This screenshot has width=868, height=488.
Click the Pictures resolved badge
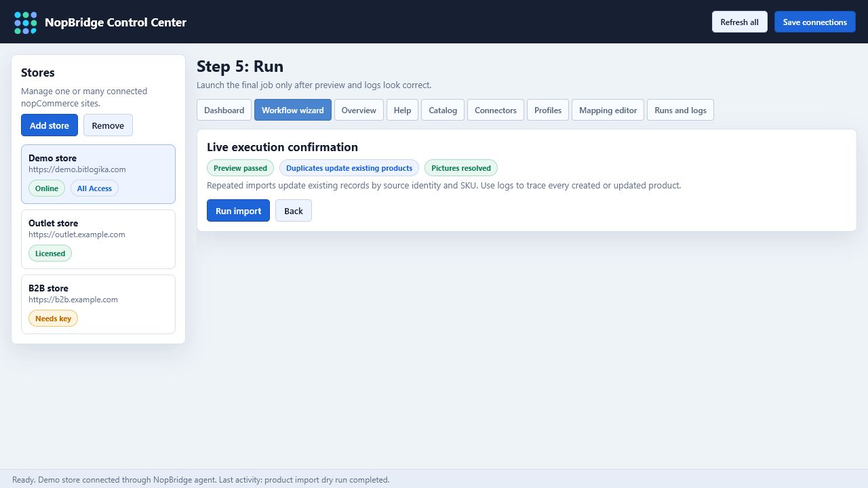(461, 168)
